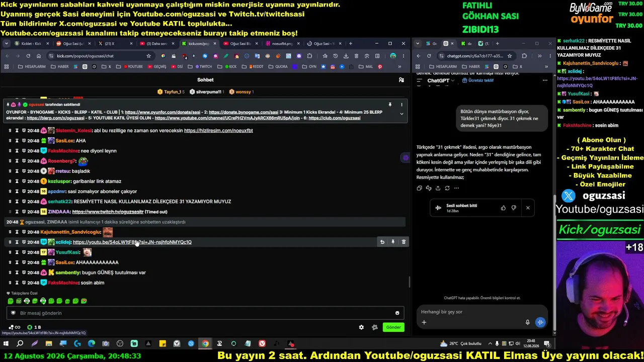Image resolution: width=644 pixels, height=362 pixels.
Task: Open the youtu.be link posted by xclidej
Action: tap(132, 242)
